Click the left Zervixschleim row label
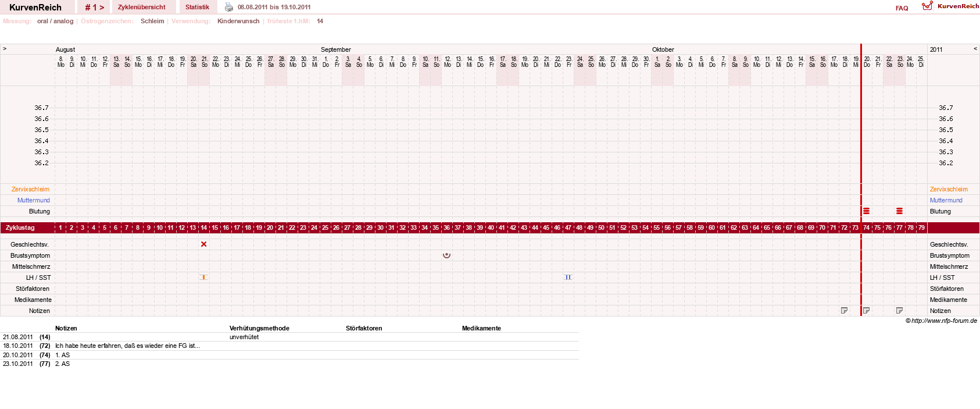This screenshot has width=980, height=409. [30, 189]
